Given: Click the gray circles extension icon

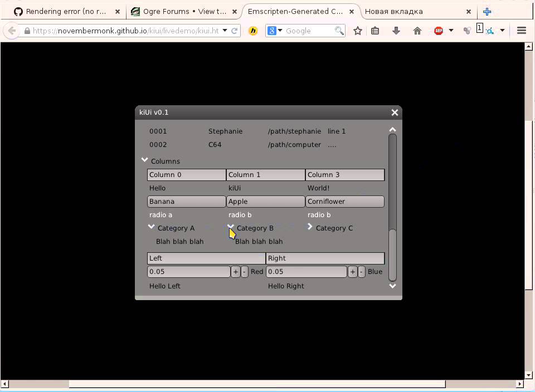Looking at the screenshot, I should [x=467, y=31].
